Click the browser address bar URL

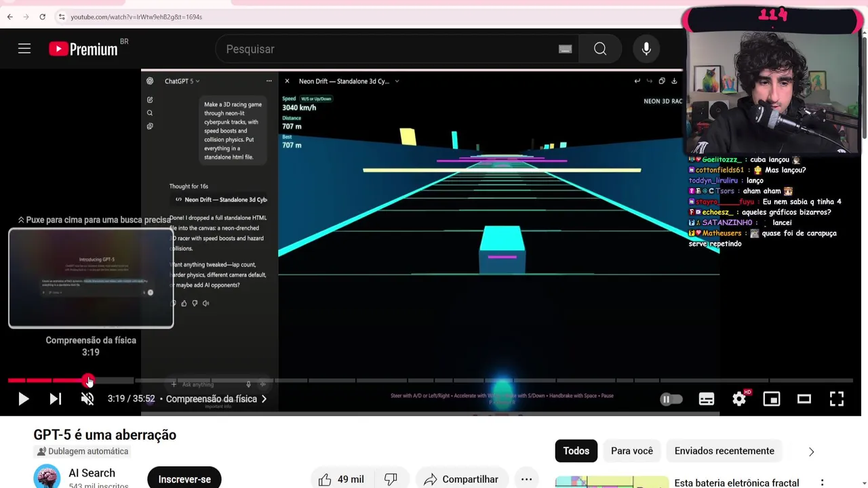click(x=136, y=16)
